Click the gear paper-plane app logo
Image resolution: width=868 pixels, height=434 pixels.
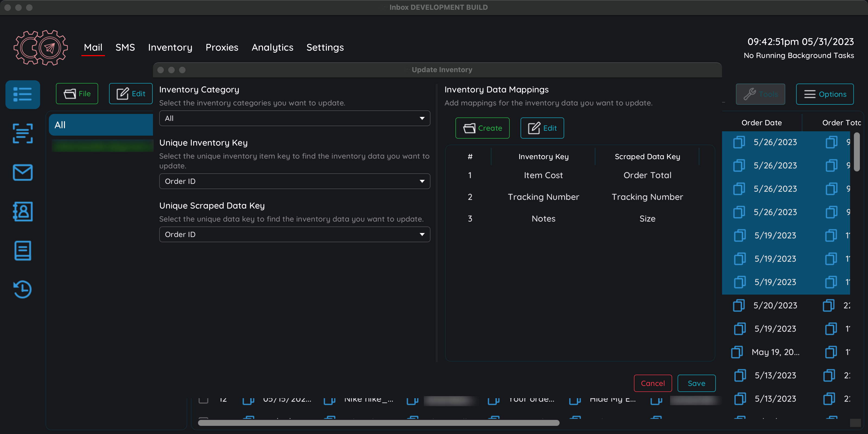(x=41, y=47)
